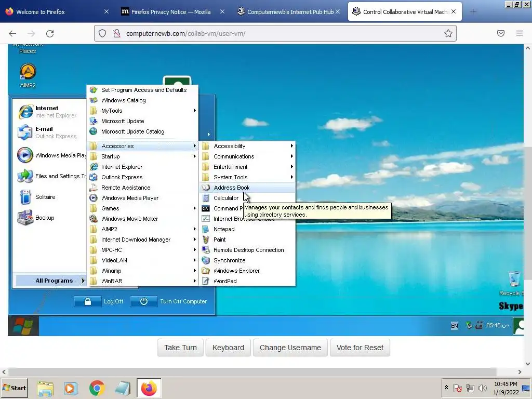This screenshot has height=399, width=532.
Task: Open the Winamp program folder
Action: pos(143,271)
